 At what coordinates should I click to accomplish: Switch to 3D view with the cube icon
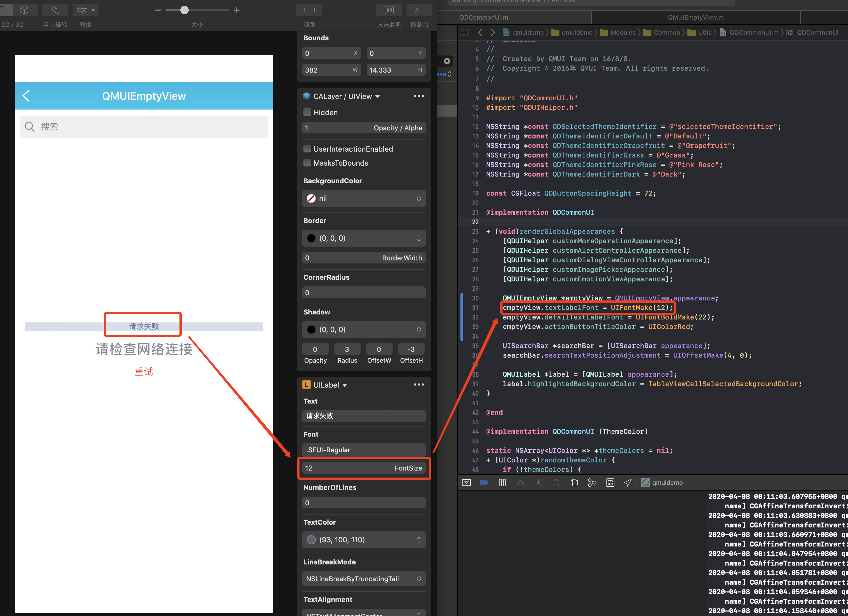tap(24, 10)
